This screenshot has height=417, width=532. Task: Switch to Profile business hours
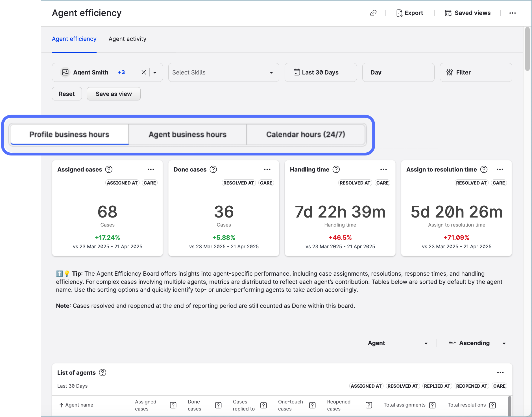tap(69, 135)
